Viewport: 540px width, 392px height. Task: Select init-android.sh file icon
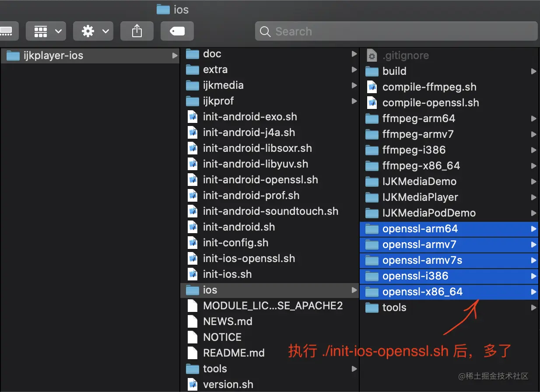pos(193,227)
